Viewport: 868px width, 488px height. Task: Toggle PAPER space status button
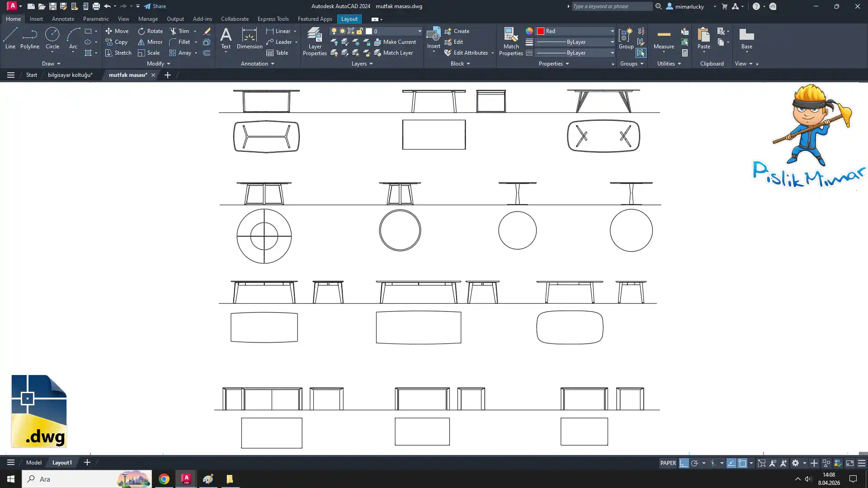click(668, 463)
